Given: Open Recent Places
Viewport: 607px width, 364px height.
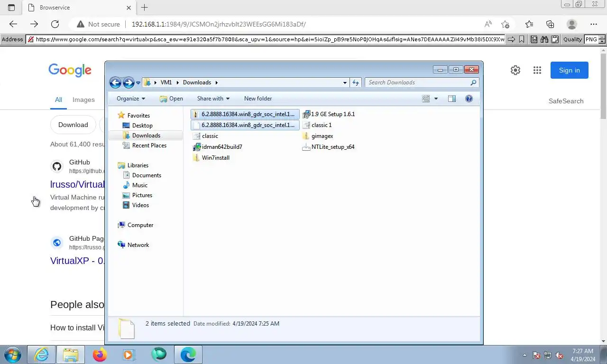Looking at the screenshot, I should [149, 146].
